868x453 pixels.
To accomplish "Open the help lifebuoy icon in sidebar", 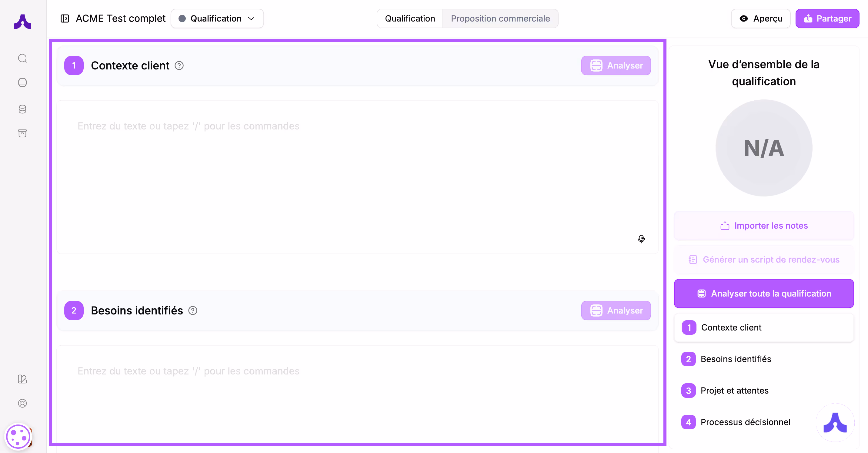I will click(x=22, y=403).
